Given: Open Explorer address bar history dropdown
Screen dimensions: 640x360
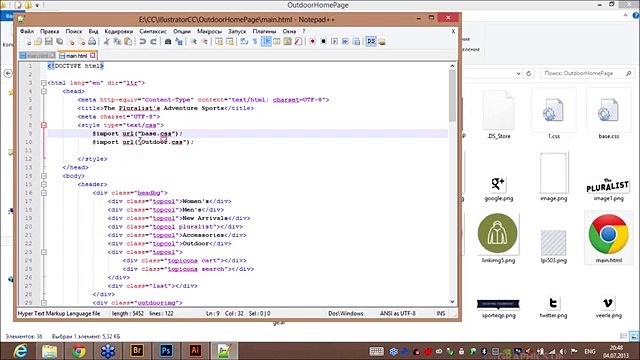Looking at the screenshot, I should click(x=518, y=73).
